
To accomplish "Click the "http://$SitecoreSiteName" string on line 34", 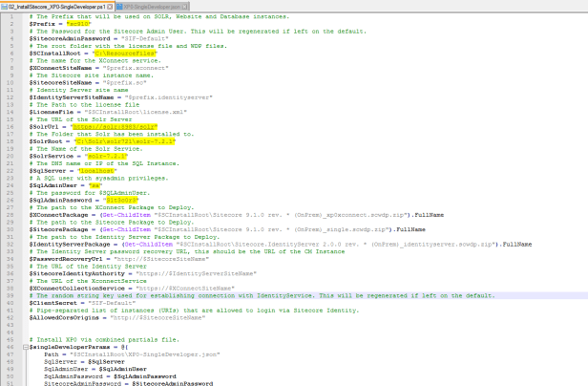I will [x=161, y=259].
